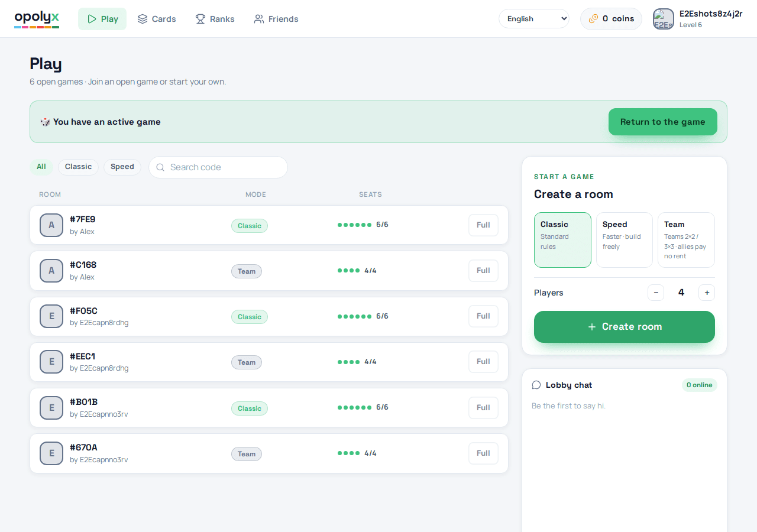Click Full button for room #670A
757x532 pixels.
[483, 453]
